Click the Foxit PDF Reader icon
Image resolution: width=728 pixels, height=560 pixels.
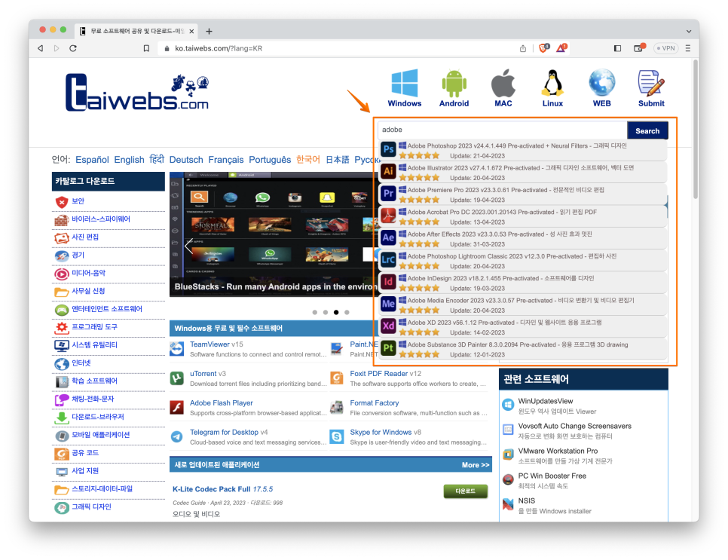[337, 378]
